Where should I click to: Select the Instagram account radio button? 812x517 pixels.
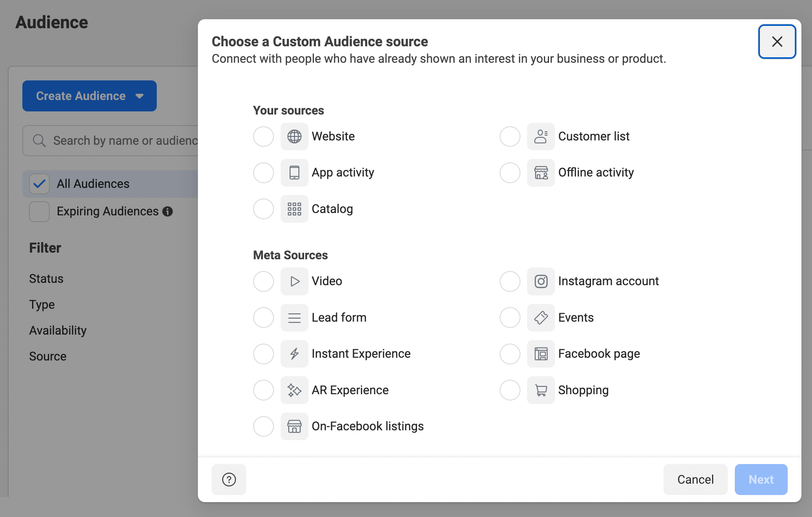click(509, 281)
